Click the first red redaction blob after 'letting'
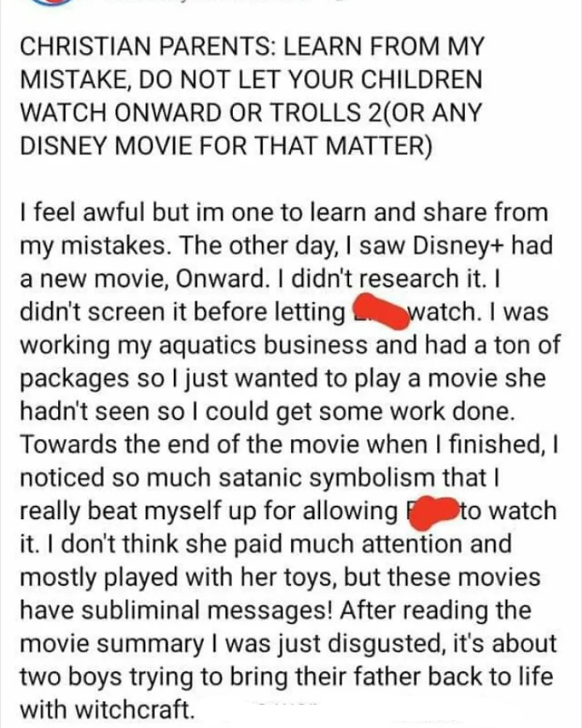Viewport: 582px width, 728px height. tap(380, 311)
